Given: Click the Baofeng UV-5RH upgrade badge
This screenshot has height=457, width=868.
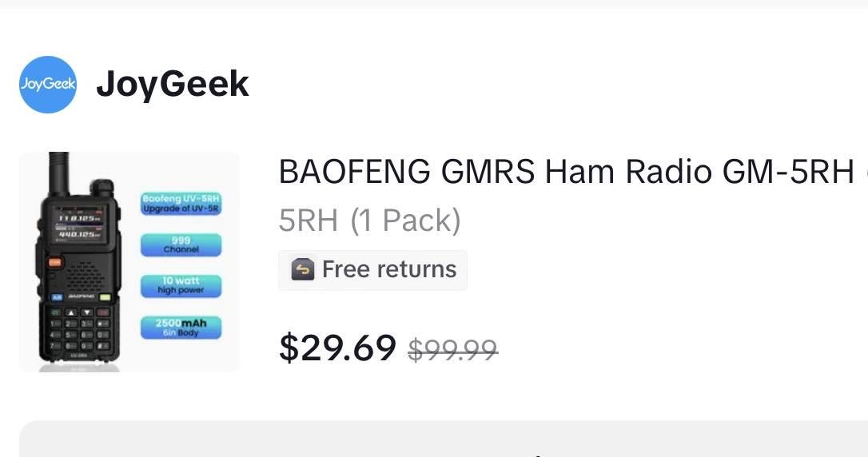Looking at the screenshot, I should (x=181, y=203).
